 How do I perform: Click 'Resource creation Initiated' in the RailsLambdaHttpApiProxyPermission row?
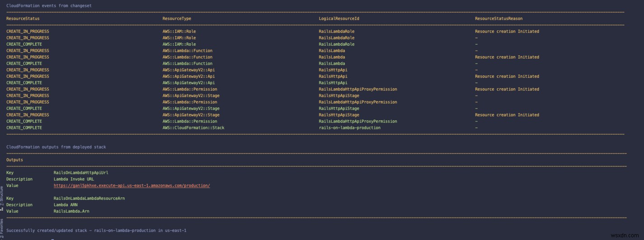pyautogui.click(x=507, y=89)
